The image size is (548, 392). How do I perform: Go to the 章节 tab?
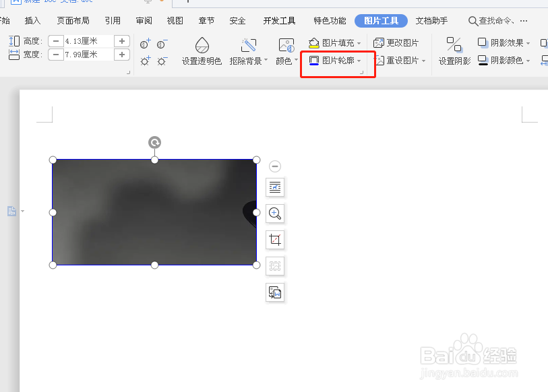tap(206, 21)
